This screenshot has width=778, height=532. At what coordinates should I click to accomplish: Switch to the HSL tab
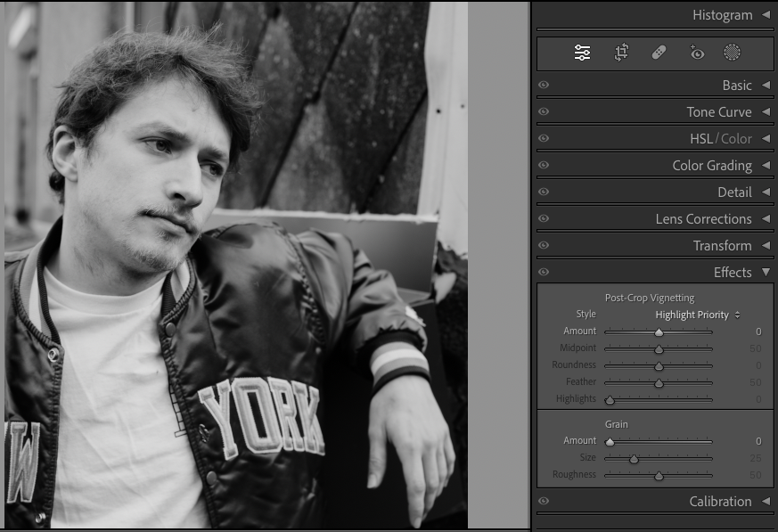tap(700, 139)
